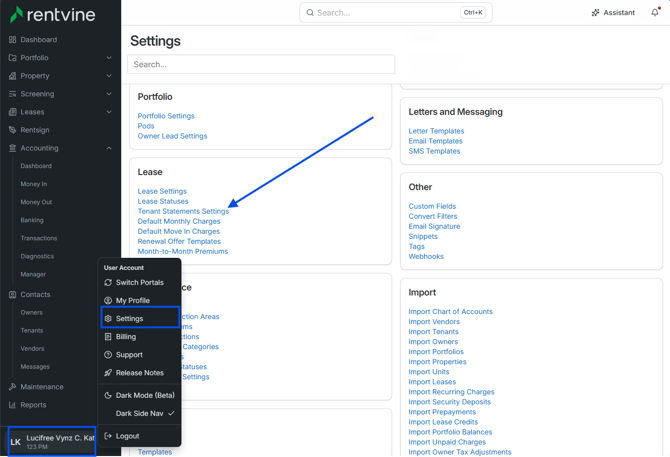Click the Billing receipt icon
The height and width of the screenshot is (457, 670).
(108, 337)
